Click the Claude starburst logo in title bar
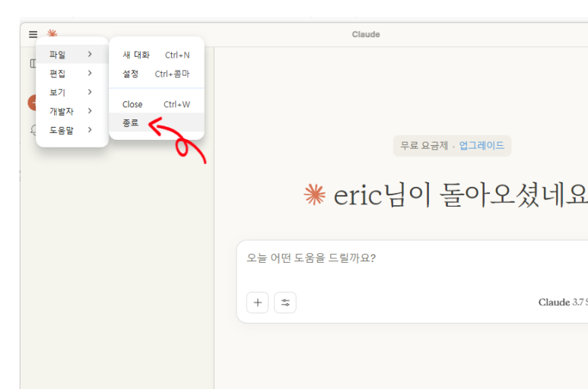The height and width of the screenshot is (389, 588). click(52, 33)
